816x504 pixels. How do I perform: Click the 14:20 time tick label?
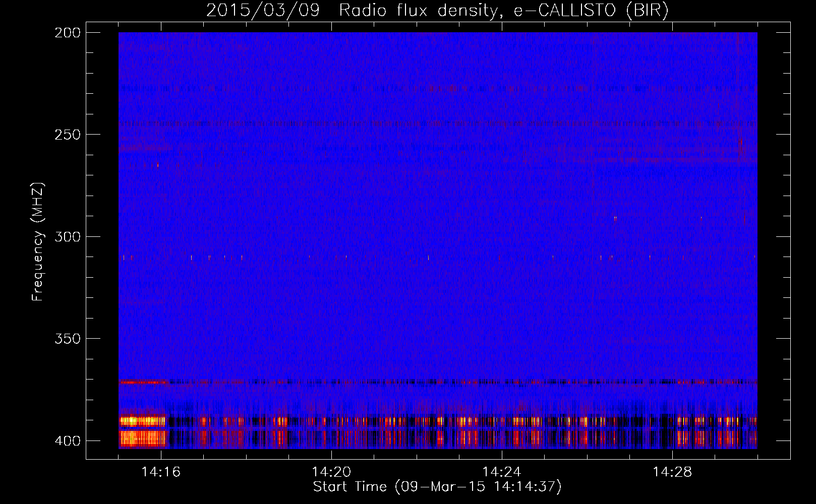point(331,472)
